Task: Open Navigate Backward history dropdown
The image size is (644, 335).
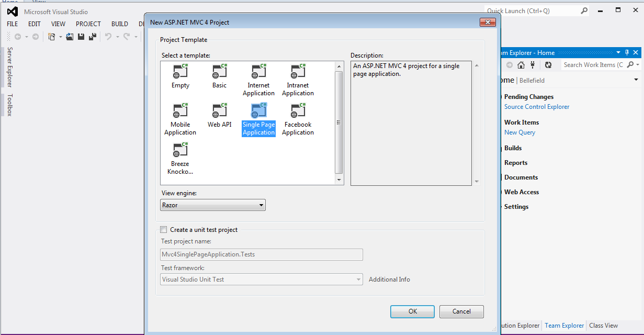Action: [x=26, y=37]
